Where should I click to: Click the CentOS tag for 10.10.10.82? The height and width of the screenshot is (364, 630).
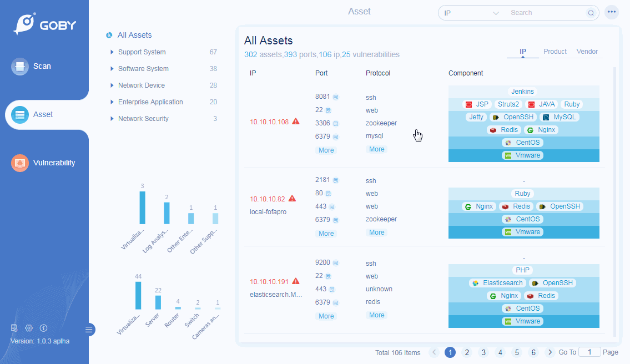(x=523, y=219)
